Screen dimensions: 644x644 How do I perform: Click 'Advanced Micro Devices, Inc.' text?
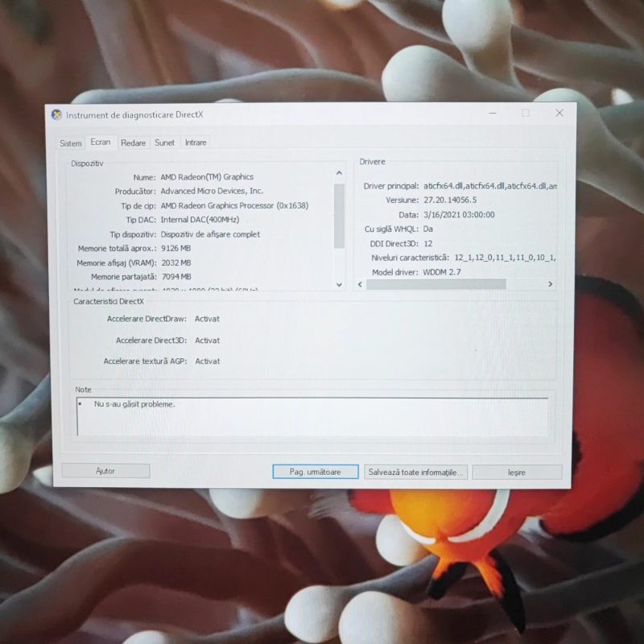(212, 191)
